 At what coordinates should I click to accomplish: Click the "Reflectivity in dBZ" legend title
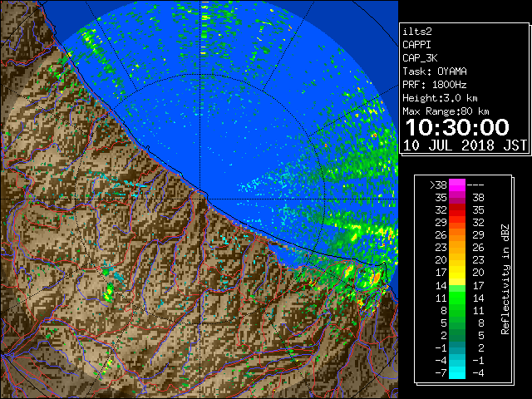point(505,279)
